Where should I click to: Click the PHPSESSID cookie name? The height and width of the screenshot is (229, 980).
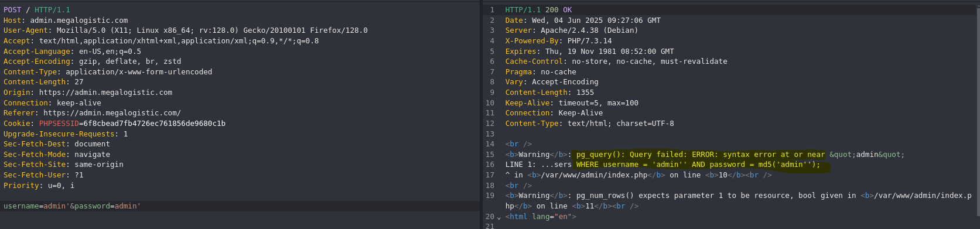coord(59,124)
